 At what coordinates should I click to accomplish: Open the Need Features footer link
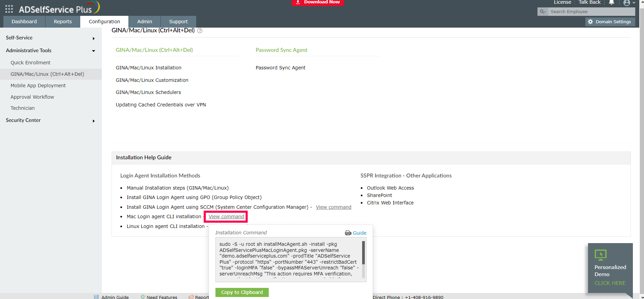click(162, 297)
